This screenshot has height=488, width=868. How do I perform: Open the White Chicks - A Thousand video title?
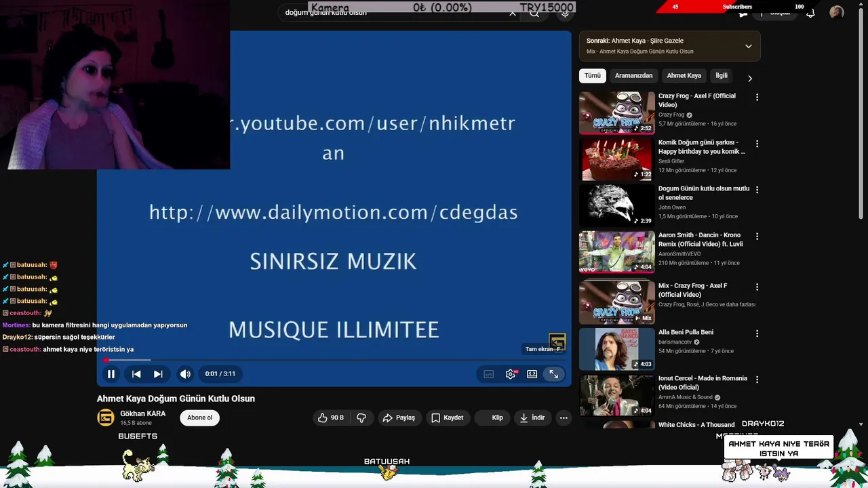tap(696, 424)
